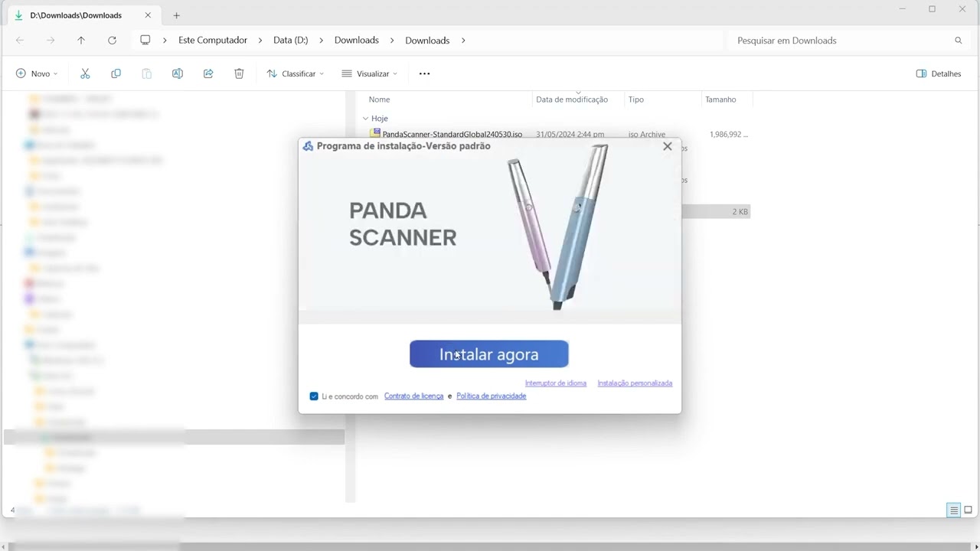Open the three-dot more options menu

click(424, 73)
